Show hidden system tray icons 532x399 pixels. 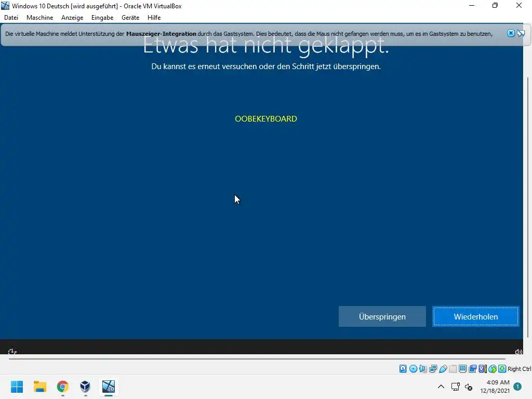(441, 387)
